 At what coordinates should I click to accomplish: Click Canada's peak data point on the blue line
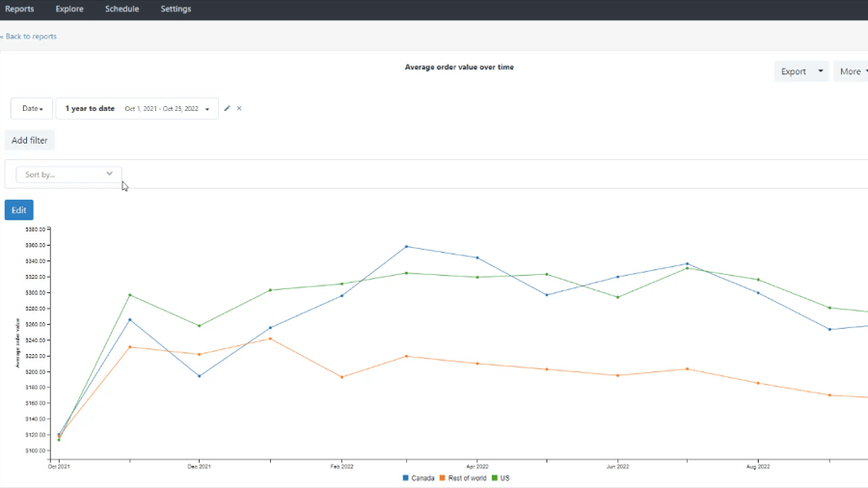407,247
